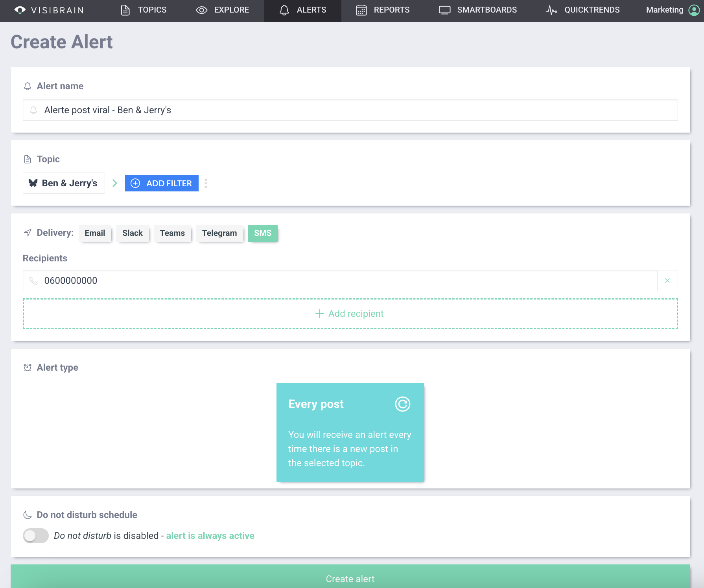Viewport: 704px width, 588px height.
Task: Click the moon icon for Do not disturb
Action: pos(28,515)
